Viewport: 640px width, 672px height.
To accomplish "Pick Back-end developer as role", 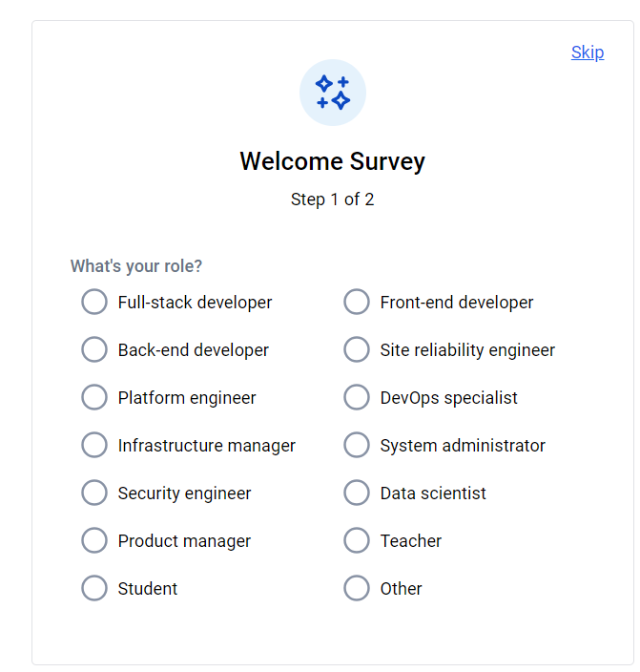I will click(94, 349).
